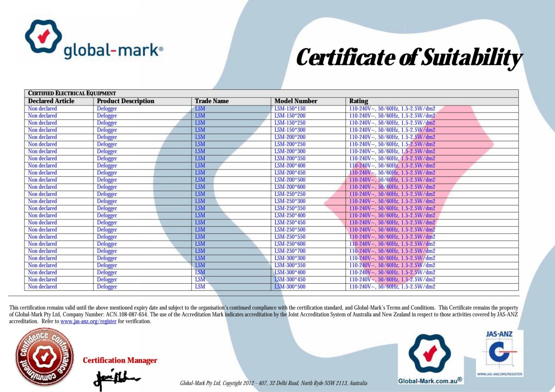Select model number LSM-200*500

click(290, 180)
